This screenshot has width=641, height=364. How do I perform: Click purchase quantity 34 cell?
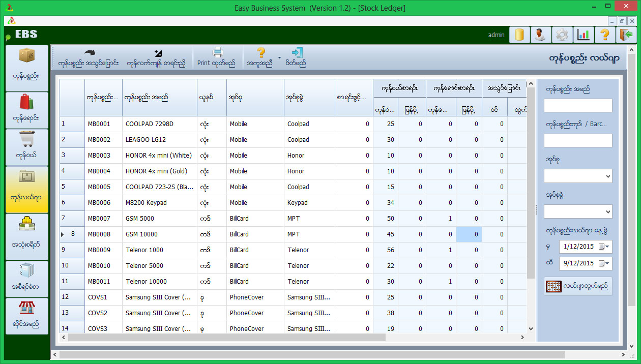[x=386, y=203]
